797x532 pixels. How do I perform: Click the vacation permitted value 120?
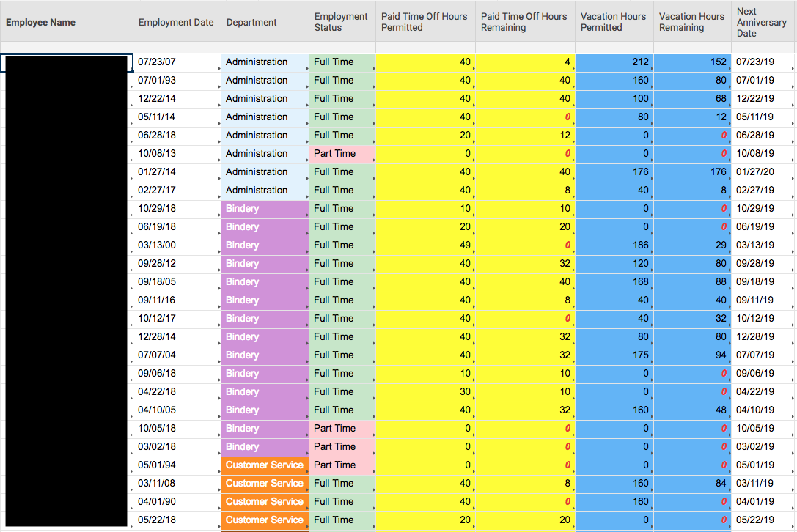[x=614, y=263]
